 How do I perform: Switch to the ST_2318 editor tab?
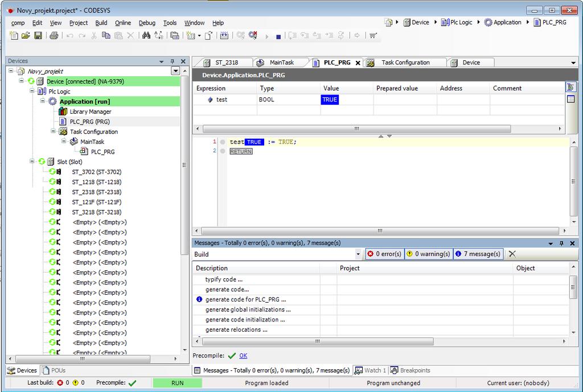[x=227, y=63]
